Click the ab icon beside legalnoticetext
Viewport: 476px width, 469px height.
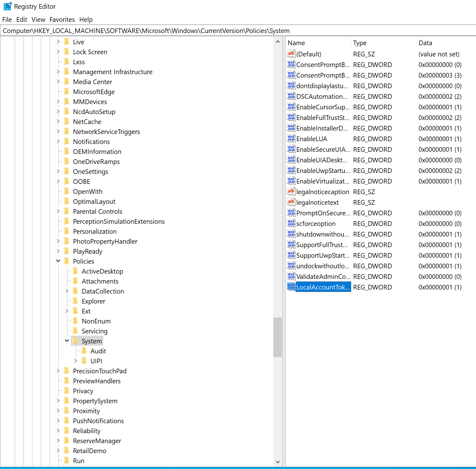tap(291, 202)
